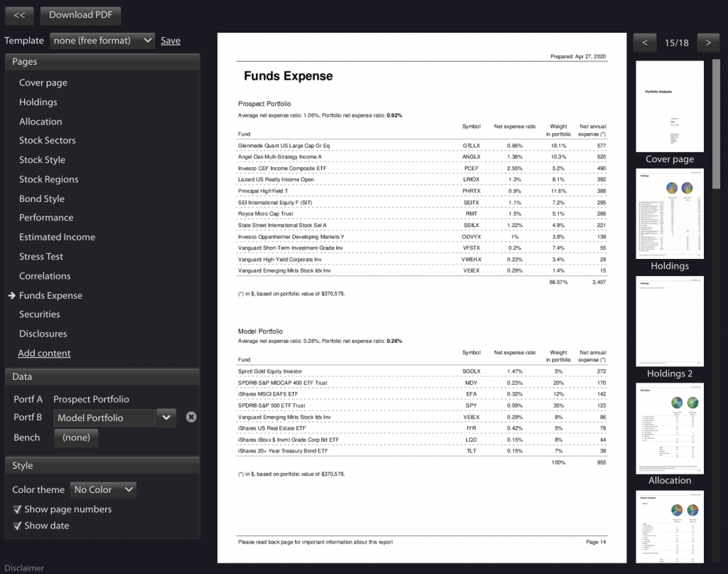Open the Disclaimer link
This screenshot has height=574, width=728.
point(24,568)
